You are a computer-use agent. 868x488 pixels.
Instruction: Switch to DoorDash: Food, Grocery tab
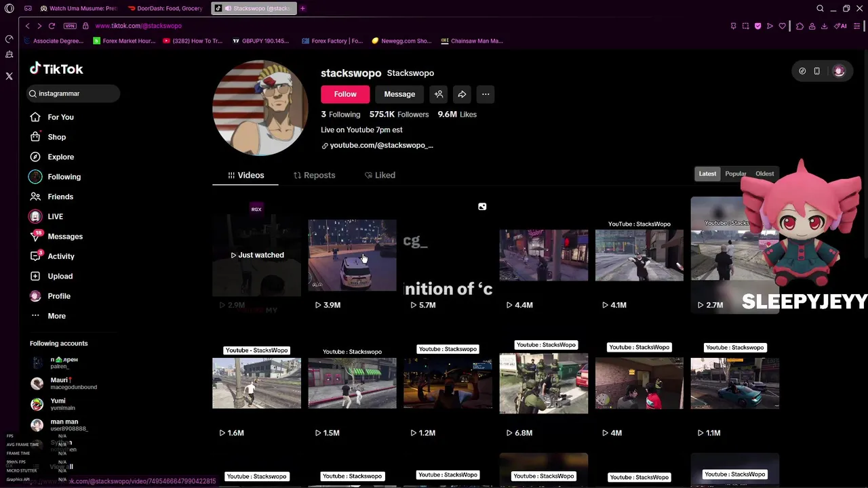pos(165,8)
